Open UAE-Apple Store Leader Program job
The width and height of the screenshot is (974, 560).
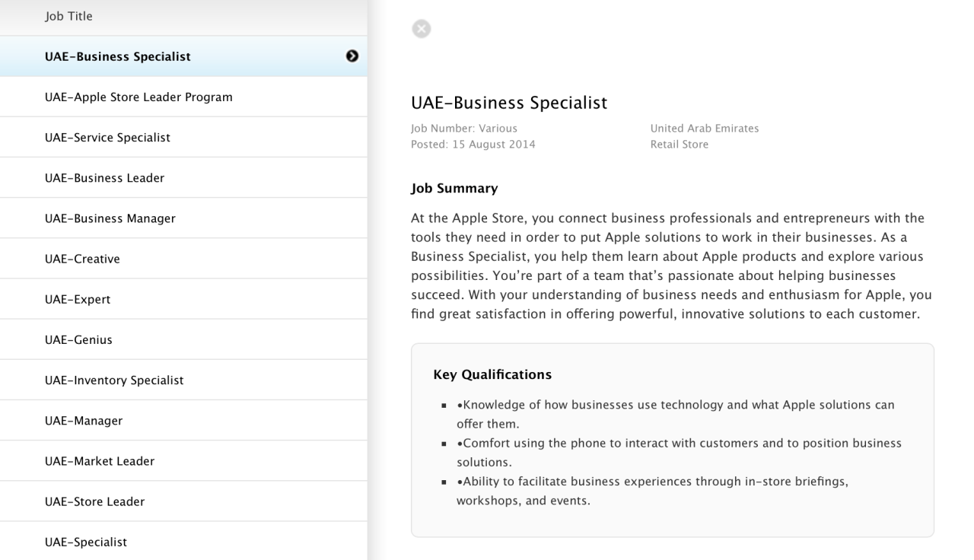click(138, 97)
